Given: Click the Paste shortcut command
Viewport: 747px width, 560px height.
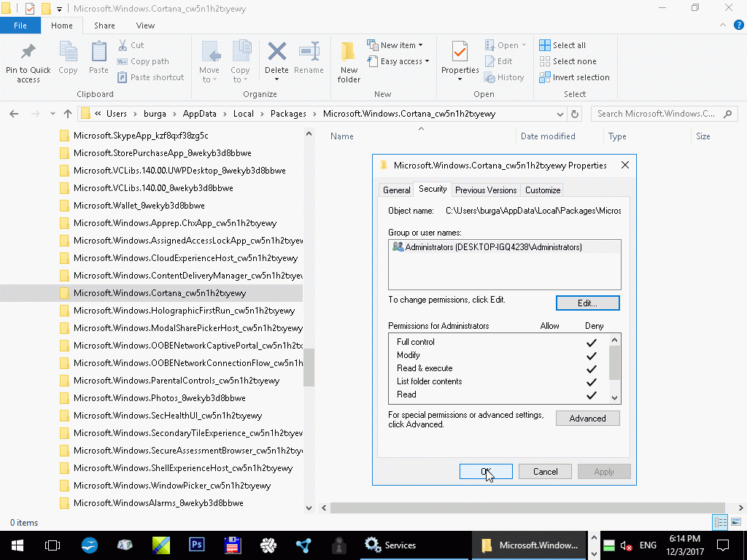Looking at the screenshot, I should click(x=150, y=77).
